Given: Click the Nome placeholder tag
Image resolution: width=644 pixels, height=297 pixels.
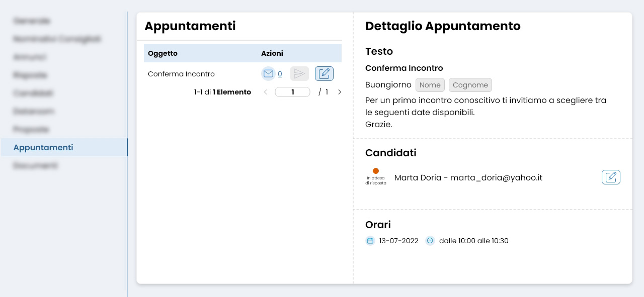Looking at the screenshot, I should [x=430, y=85].
